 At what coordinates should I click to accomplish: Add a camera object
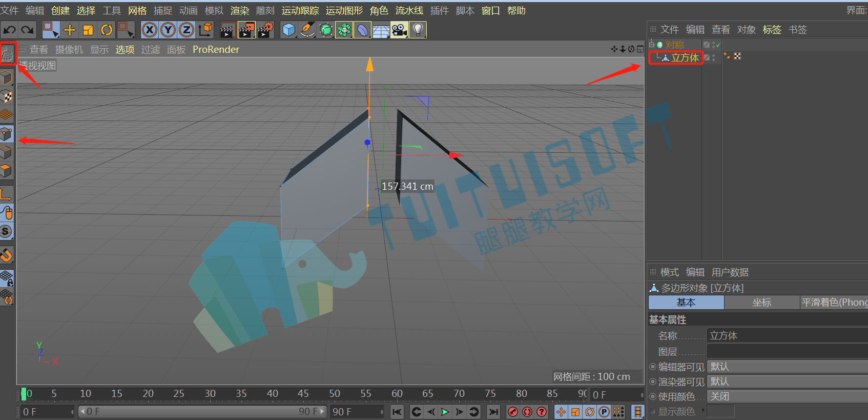point(400,30)
